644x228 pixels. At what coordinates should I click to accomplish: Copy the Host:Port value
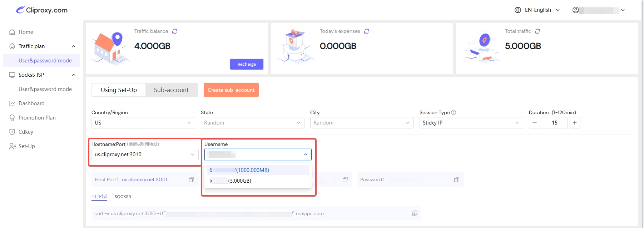[x=192, y=180]
